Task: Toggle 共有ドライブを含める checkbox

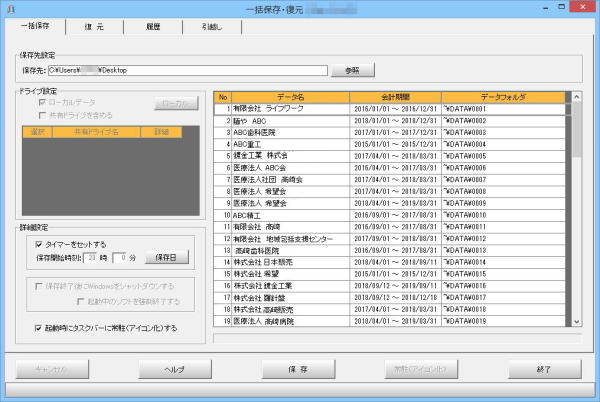Action: coord(42,116)
